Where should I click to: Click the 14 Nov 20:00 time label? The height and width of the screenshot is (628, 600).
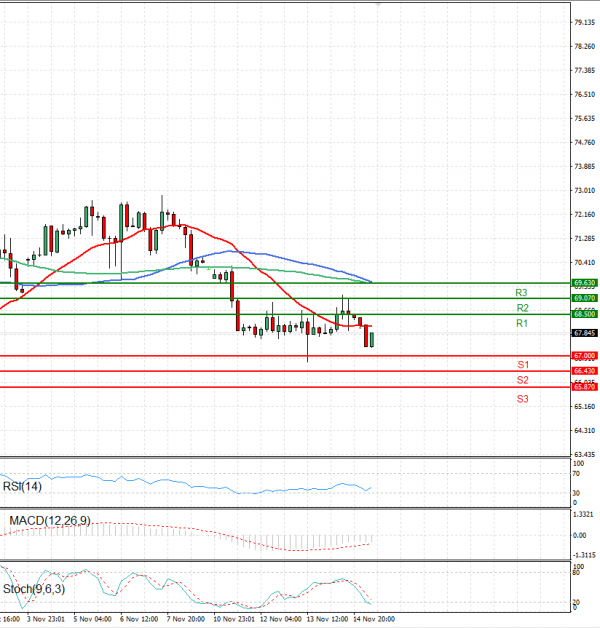374,619
